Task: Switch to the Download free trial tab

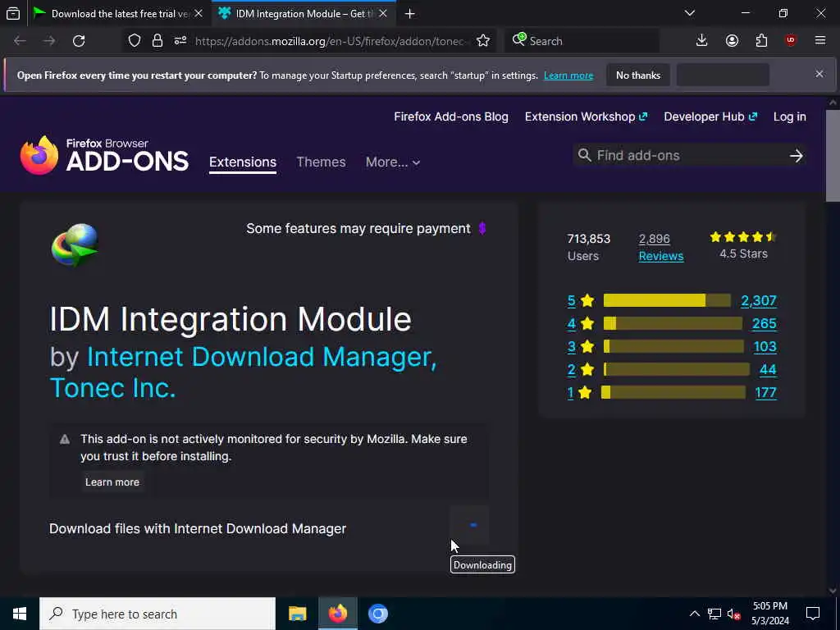Action: tap(120, 14)
